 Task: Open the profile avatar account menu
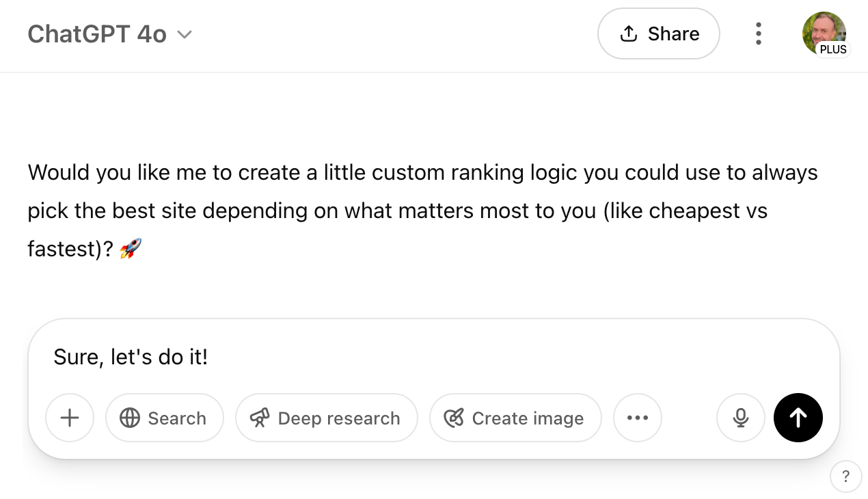tap(822, 30)
